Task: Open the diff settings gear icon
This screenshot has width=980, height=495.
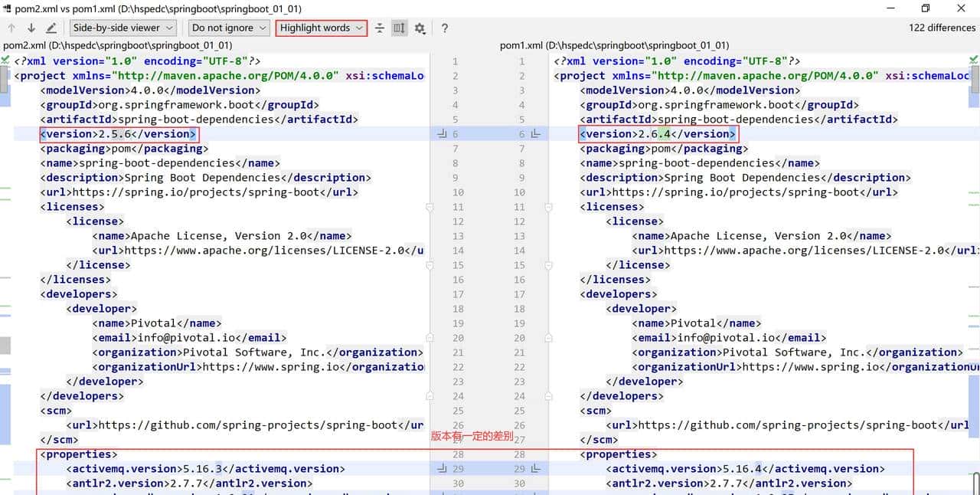Action: [x=420, y=28]
